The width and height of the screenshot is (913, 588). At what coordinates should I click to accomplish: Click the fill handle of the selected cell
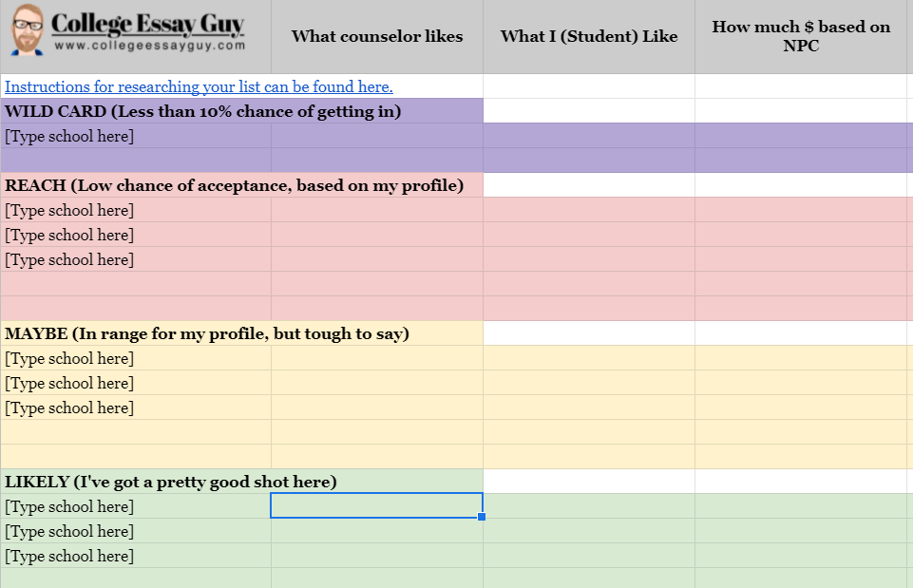[x=483, y=517]
